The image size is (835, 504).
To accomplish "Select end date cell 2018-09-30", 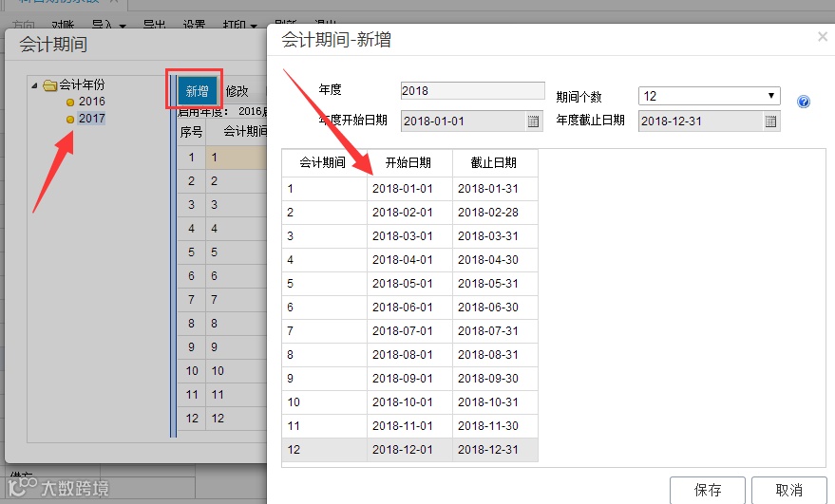I will coord(495,379).
